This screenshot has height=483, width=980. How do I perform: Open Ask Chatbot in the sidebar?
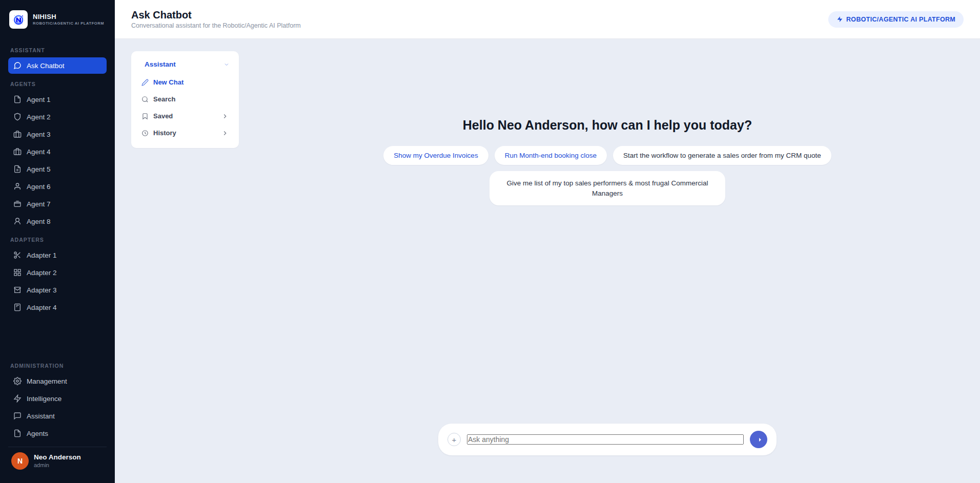point(57,66)
